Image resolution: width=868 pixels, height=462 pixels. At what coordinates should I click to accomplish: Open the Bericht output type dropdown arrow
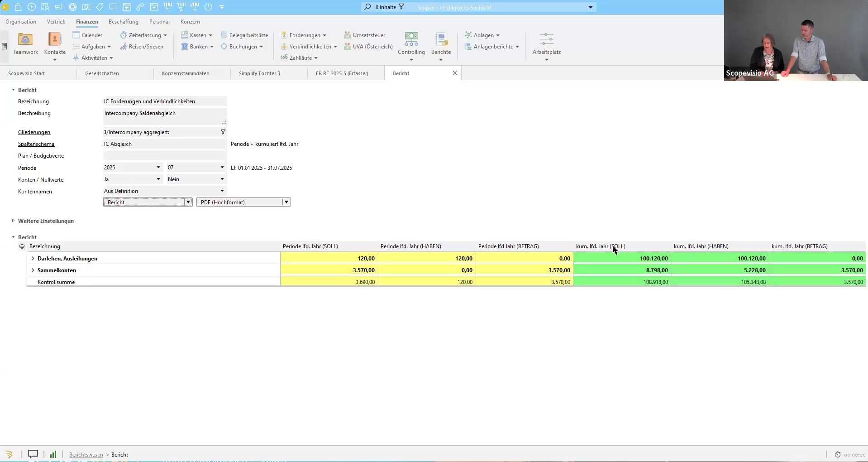click(188, 202)
